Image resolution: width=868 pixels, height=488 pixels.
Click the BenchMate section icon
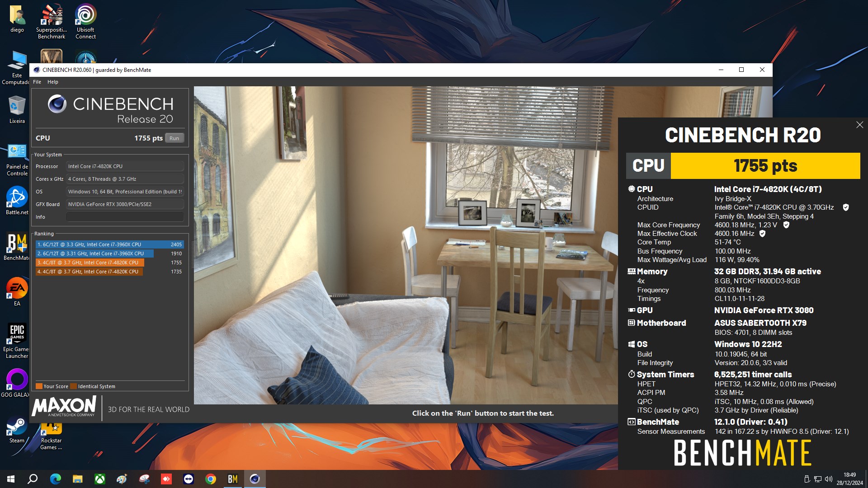(632, 422)
